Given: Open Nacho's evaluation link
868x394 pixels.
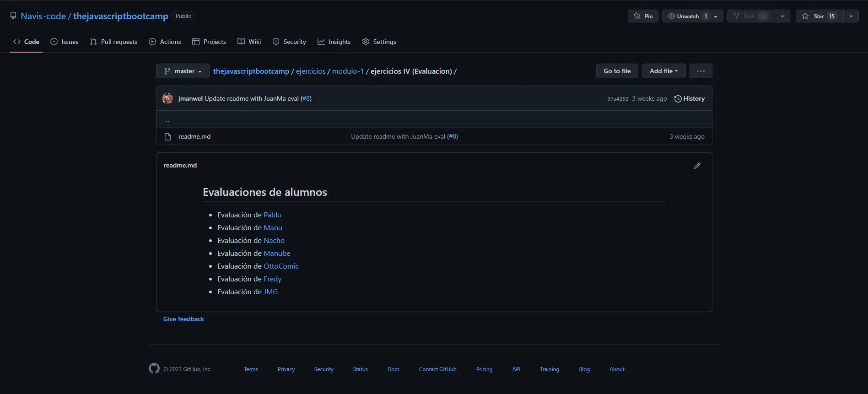Looking at the screenshot, I should (274, 240).
